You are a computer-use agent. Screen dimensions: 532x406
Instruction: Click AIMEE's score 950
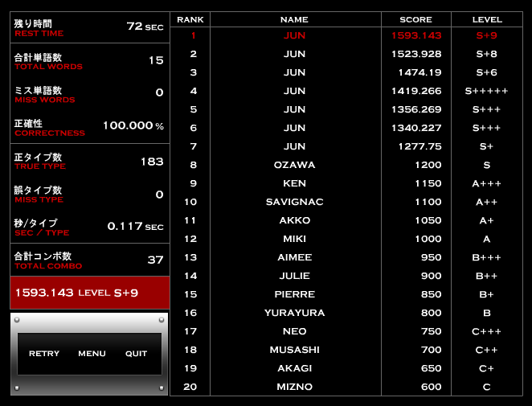click(x=432, y=257)
